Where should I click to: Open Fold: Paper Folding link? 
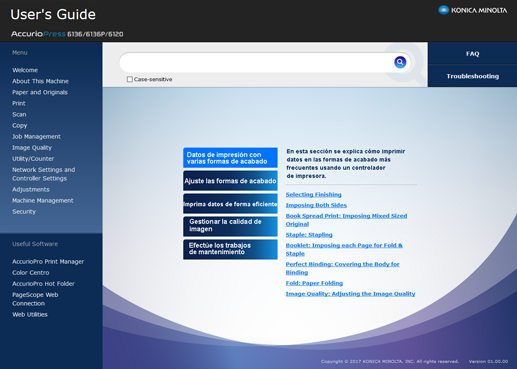pyautogui.click(x=314, y=283)
